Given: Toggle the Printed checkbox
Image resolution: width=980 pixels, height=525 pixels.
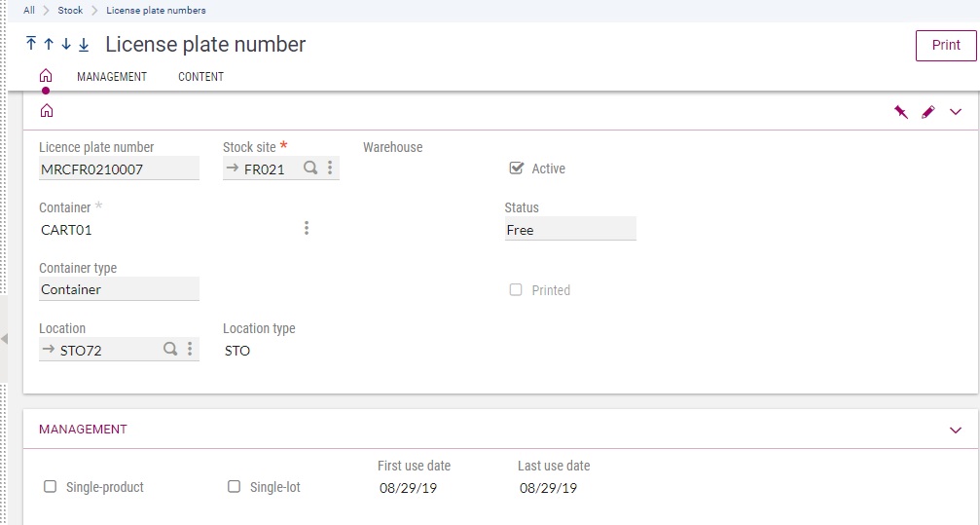Looking at the screenshot, I should [x=516, y=289].
